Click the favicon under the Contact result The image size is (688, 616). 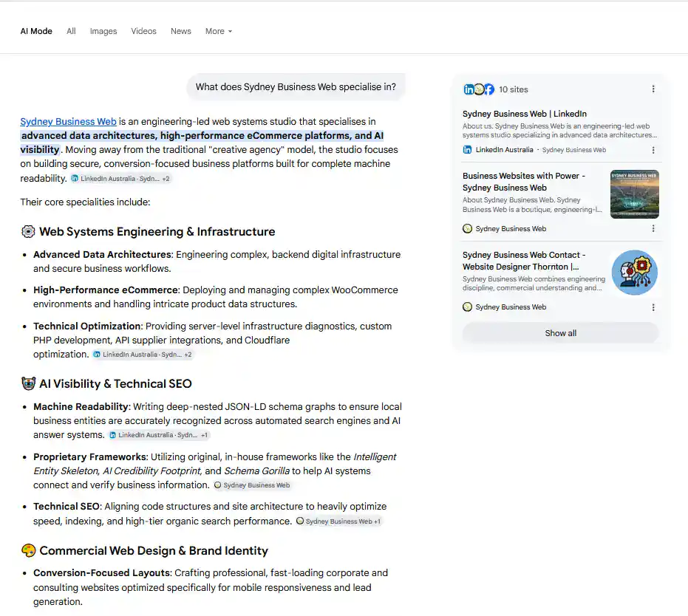(x=467, y=307)
